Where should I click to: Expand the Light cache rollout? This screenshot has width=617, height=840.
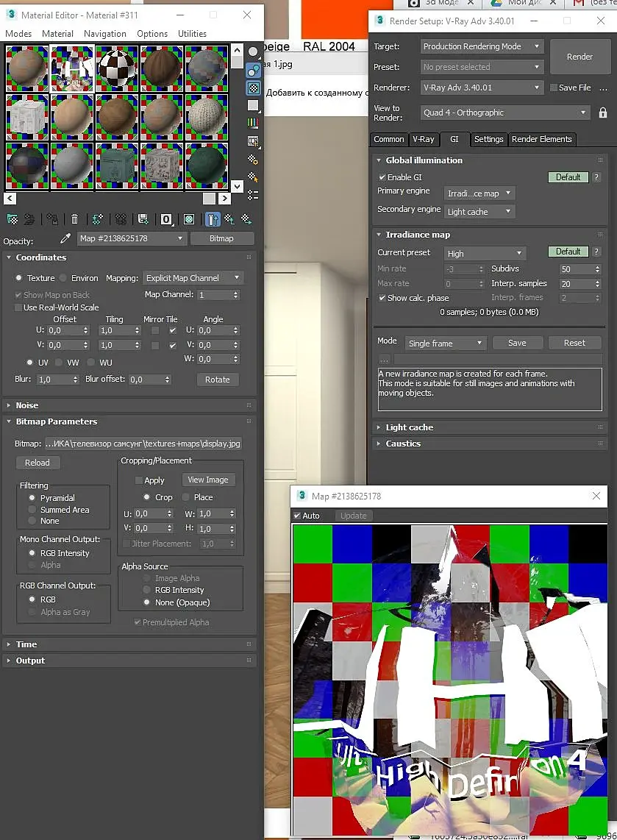[x=409, y=427]
